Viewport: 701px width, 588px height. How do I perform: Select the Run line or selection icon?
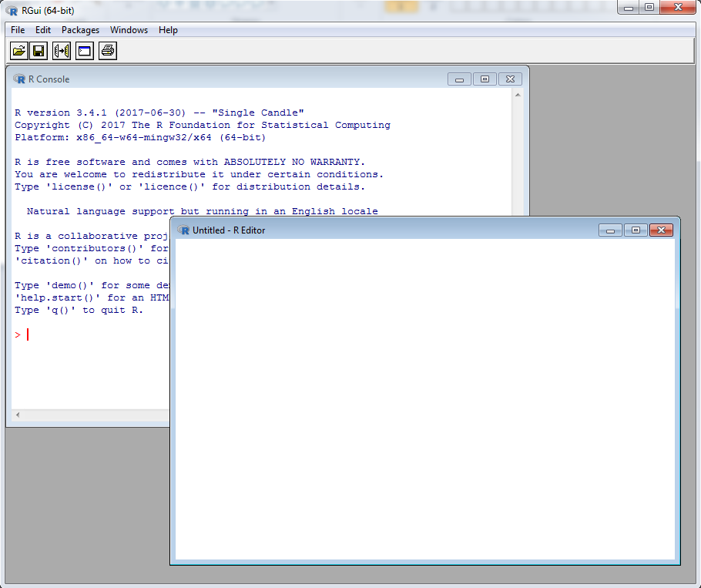tap(61, 50)
